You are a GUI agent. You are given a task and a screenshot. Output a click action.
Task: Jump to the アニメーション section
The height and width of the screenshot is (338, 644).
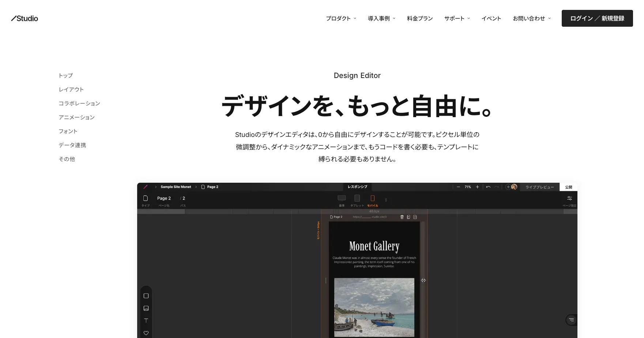(x=77, y=117)
